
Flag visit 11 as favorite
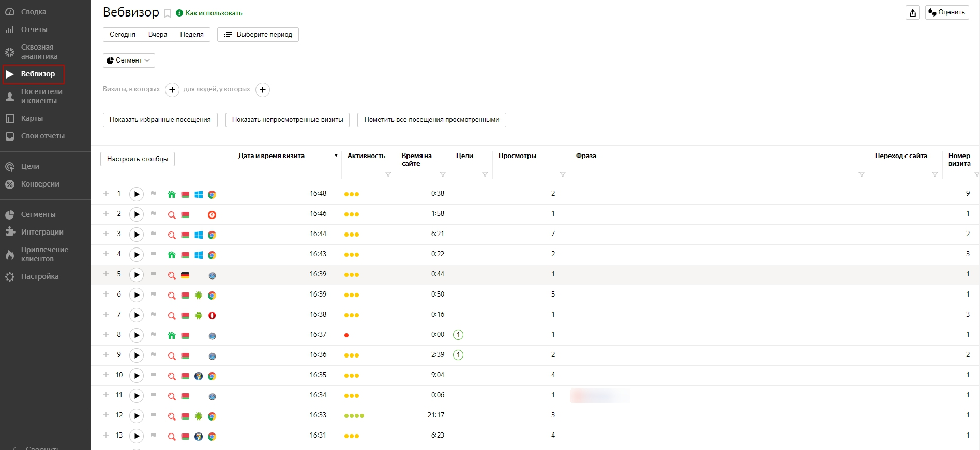pos(153,395)
